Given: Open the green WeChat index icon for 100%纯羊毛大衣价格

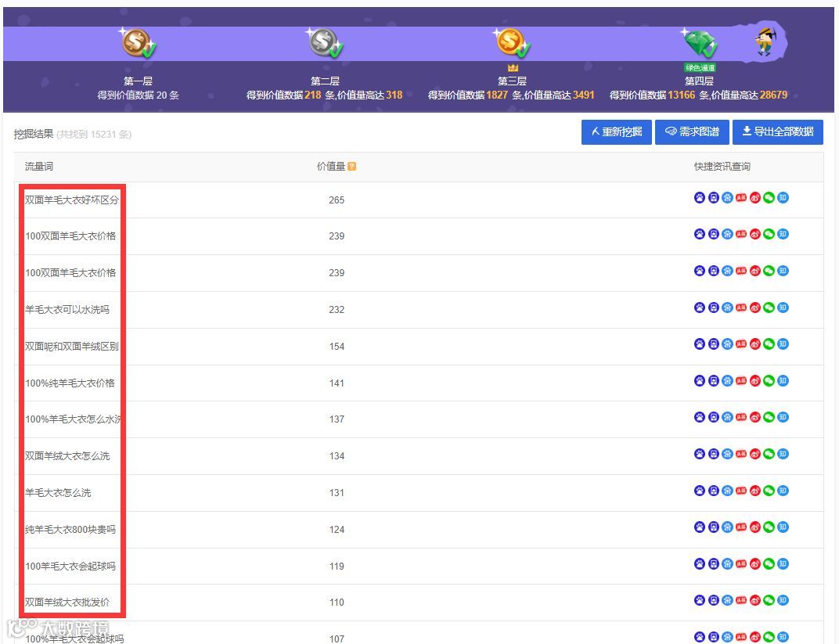Looking at the screenshot, I should tap(768, 380).
